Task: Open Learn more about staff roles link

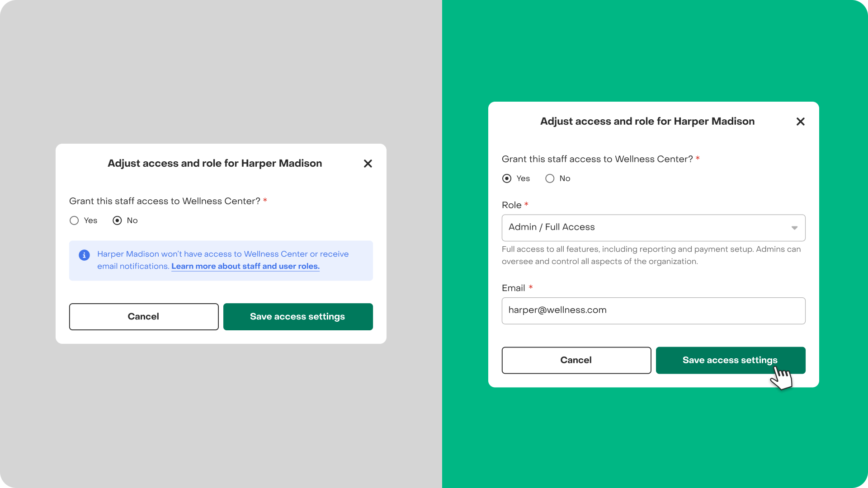Action: point(245,266)
